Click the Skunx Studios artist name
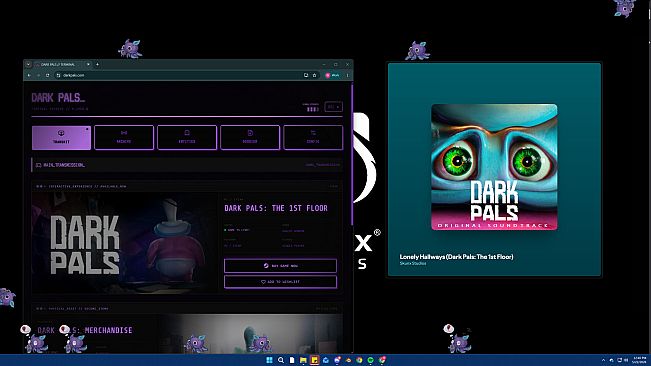The image size is (651, 366). click(413, 264)
